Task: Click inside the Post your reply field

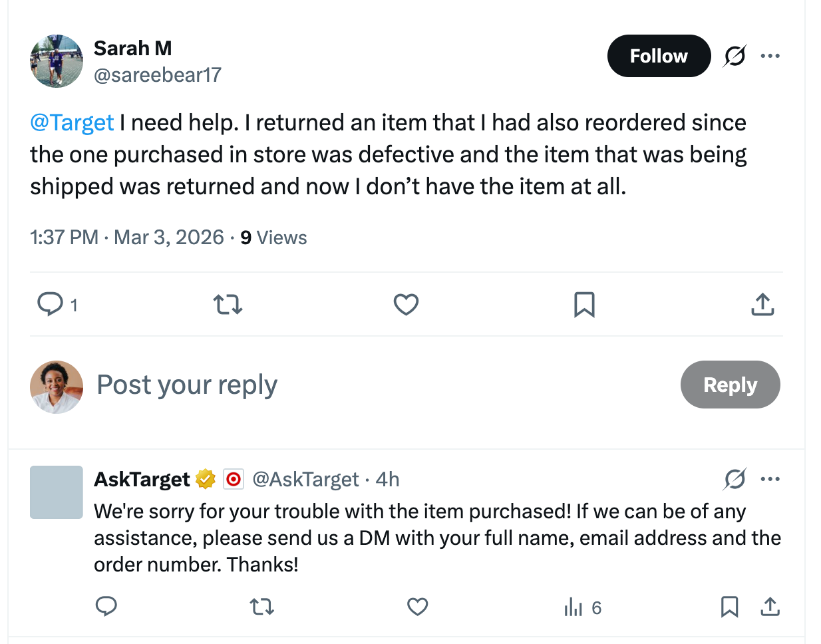Action: click(186, 385)
